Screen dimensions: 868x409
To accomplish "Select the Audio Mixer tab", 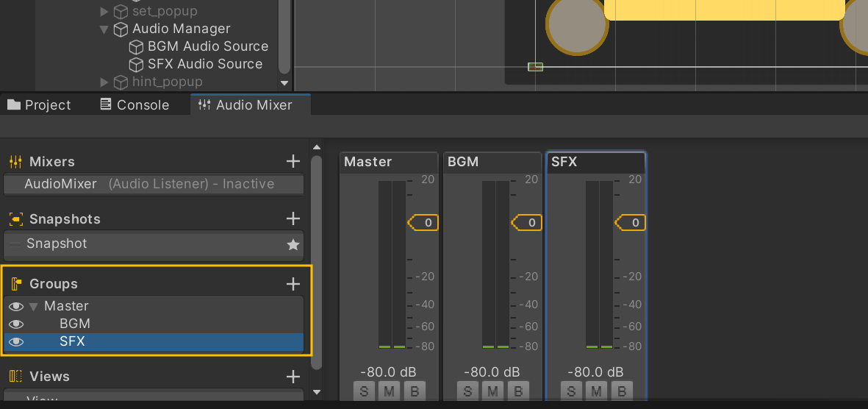I will tap(251, 104).
